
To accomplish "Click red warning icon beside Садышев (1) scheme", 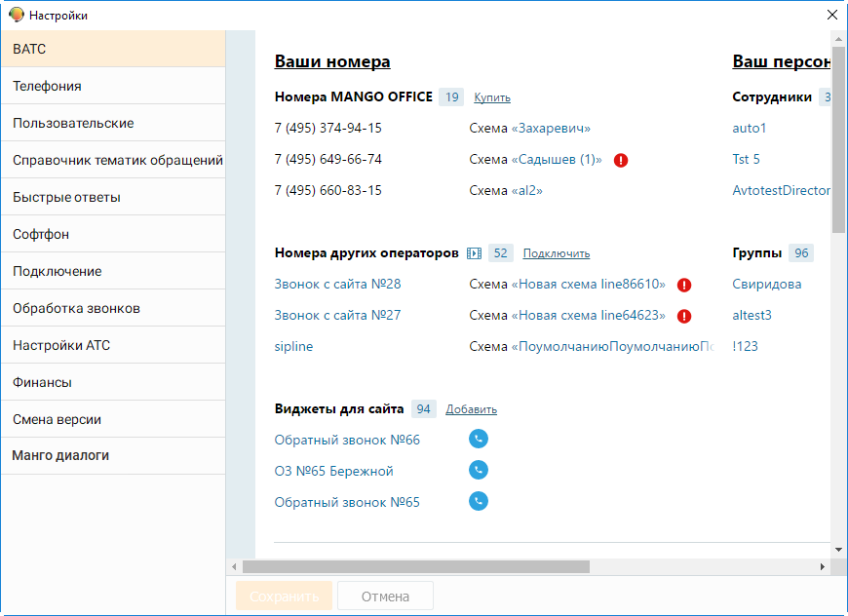I will pyautogui.click(x=621, y=160).
